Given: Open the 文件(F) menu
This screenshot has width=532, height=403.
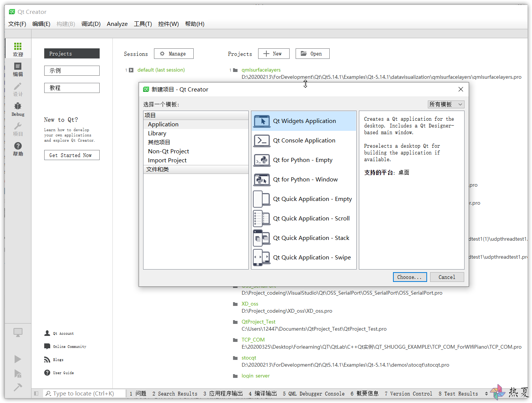Looking at the screenshot, I should (17, 24).
